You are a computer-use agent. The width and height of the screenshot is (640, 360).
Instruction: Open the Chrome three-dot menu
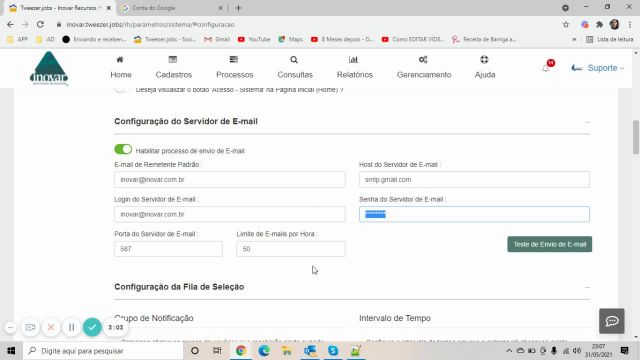631,24
